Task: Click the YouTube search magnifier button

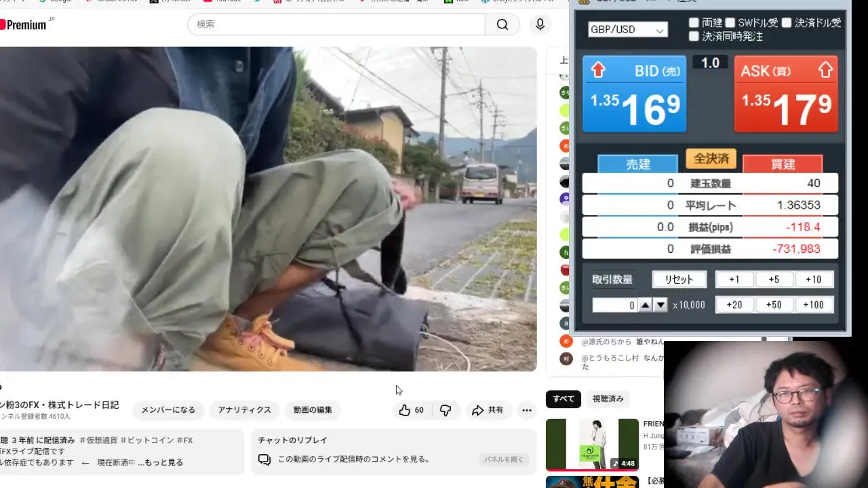Action: 502,24
